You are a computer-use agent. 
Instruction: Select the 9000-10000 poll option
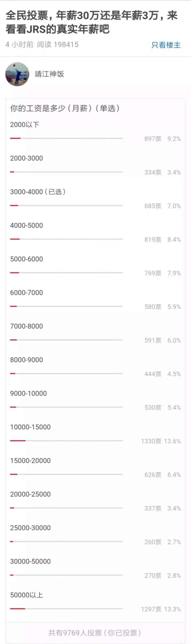pos(29,393)
